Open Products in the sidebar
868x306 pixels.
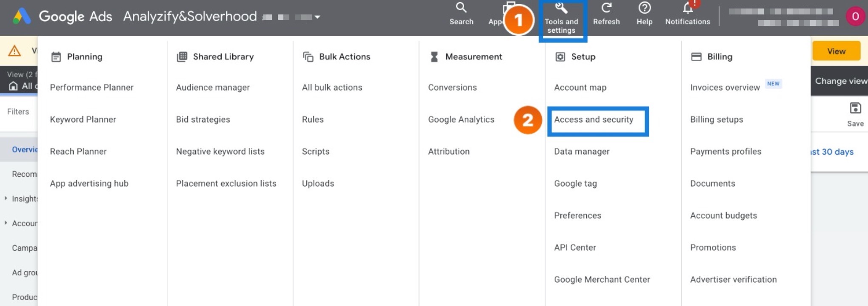pyautogui.click(x=24, y=297)
